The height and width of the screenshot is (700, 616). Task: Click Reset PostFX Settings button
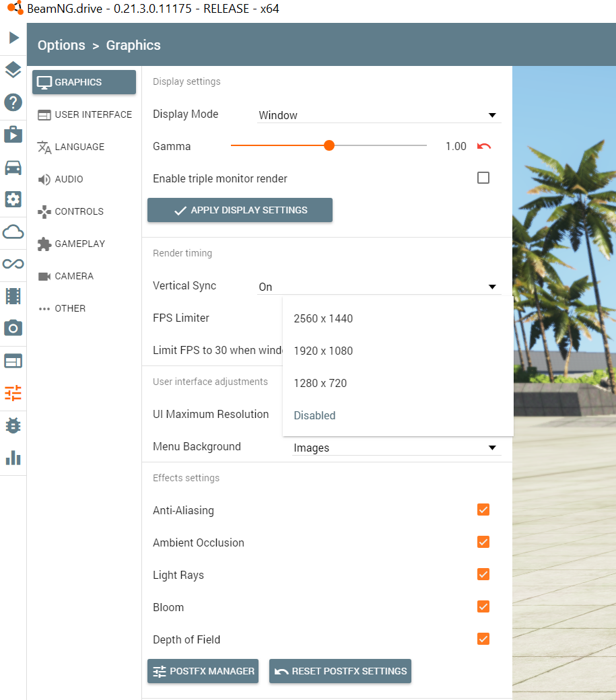coord(340,671)
